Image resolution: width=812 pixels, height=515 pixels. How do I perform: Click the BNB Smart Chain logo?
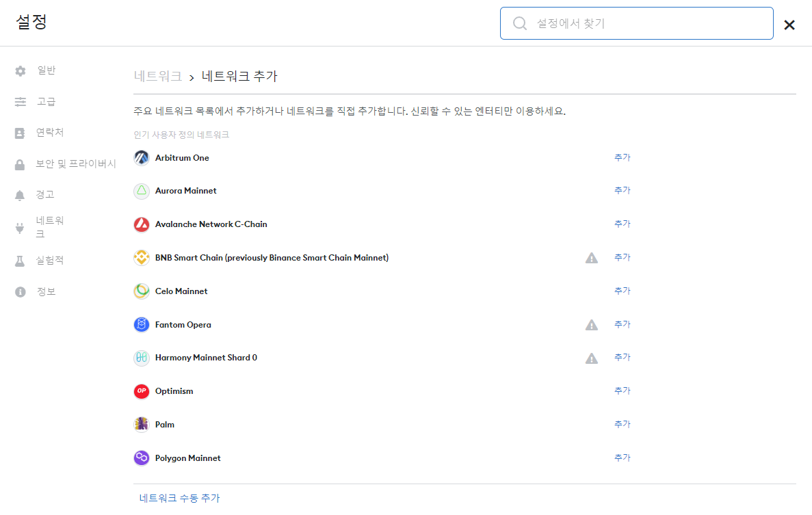tap(142, 258)
